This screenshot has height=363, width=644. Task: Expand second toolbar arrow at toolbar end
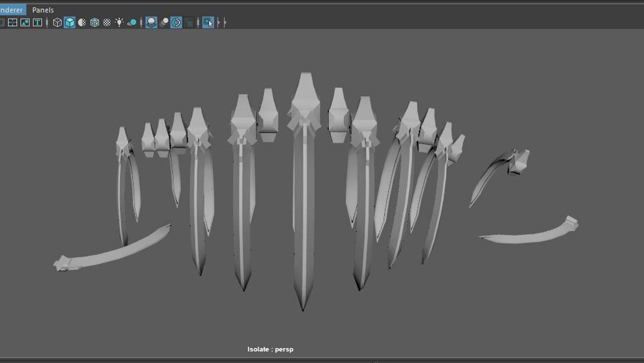[x=225, y=23]
